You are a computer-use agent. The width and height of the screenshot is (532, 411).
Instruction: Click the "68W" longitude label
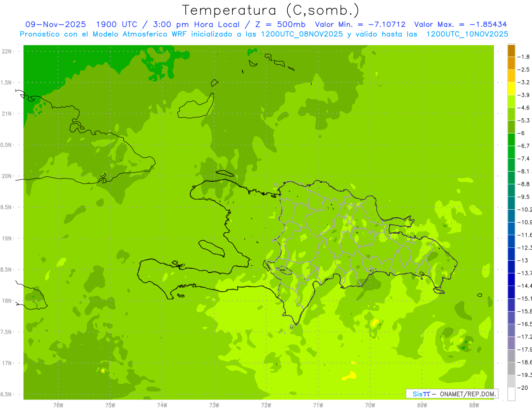[x=474, y=405]
